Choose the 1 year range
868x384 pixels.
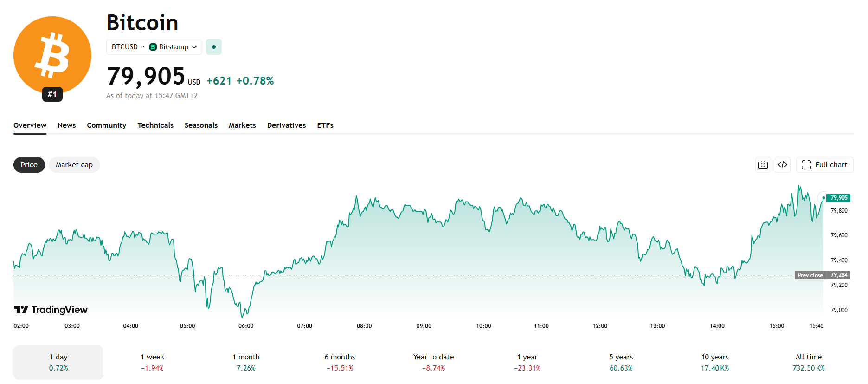(527, 363)
